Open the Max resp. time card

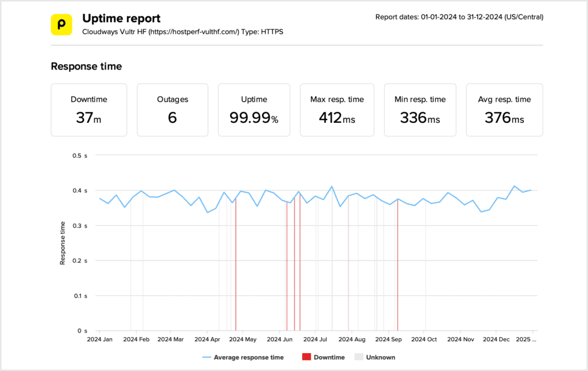click(337, 110)
